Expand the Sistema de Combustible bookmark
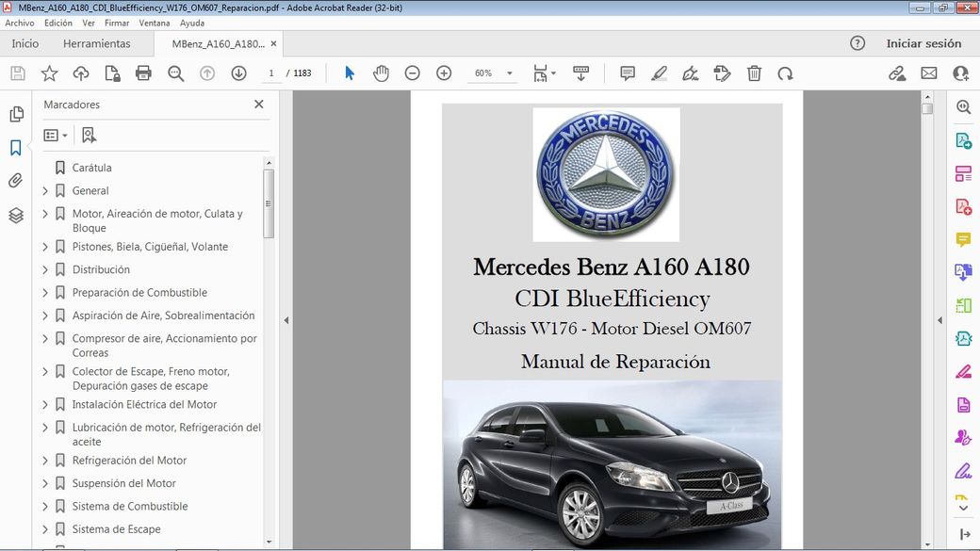The height and width of the screenshot is (551, 980). 46,506
